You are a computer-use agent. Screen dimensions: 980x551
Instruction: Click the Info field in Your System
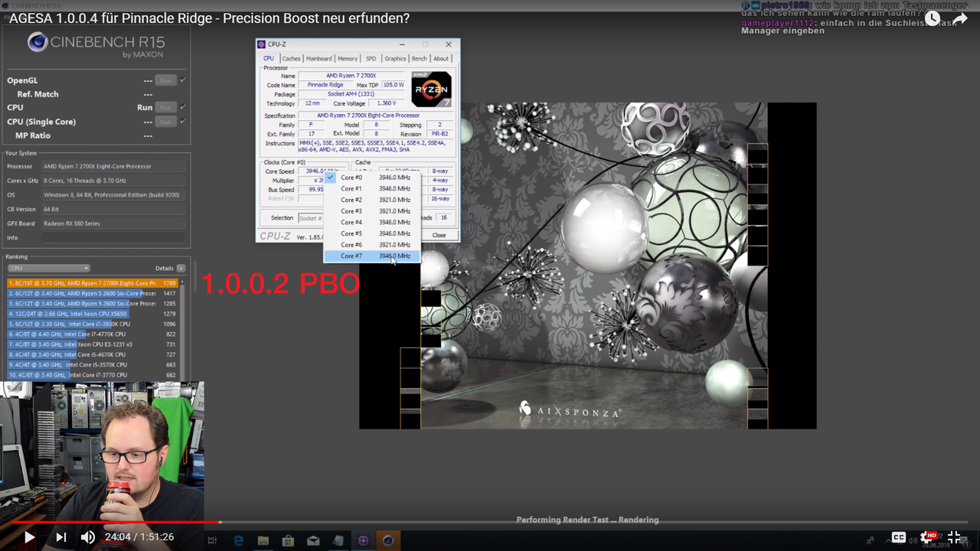pyautogui.click(x=113, y=238)
